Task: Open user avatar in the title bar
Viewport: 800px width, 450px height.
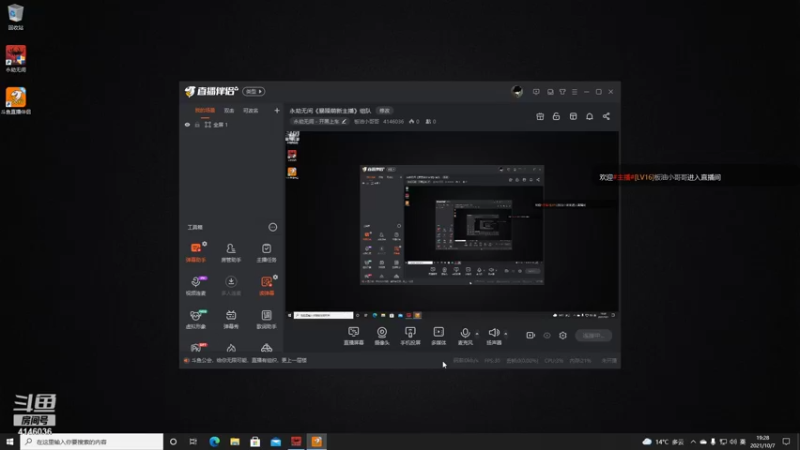Action: coord(517,92)
